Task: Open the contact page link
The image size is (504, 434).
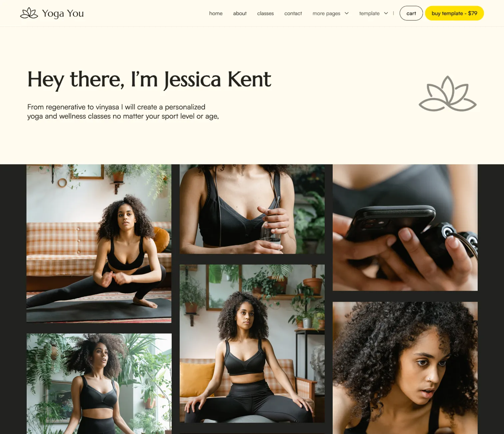Action: point(293,13)
